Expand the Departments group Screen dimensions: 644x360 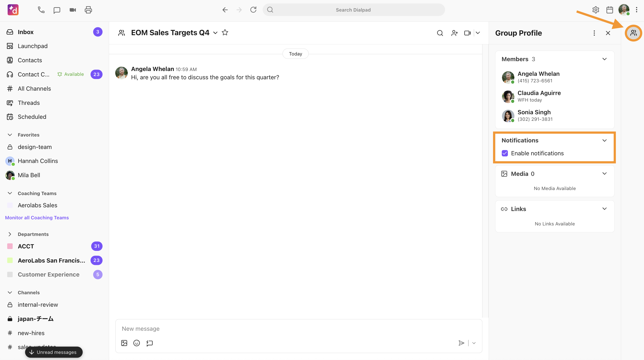10,234
